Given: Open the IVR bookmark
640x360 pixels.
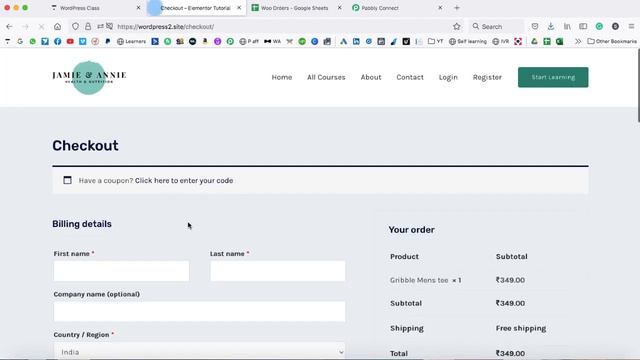Looking at the screenshot, I should coord(500,41).
